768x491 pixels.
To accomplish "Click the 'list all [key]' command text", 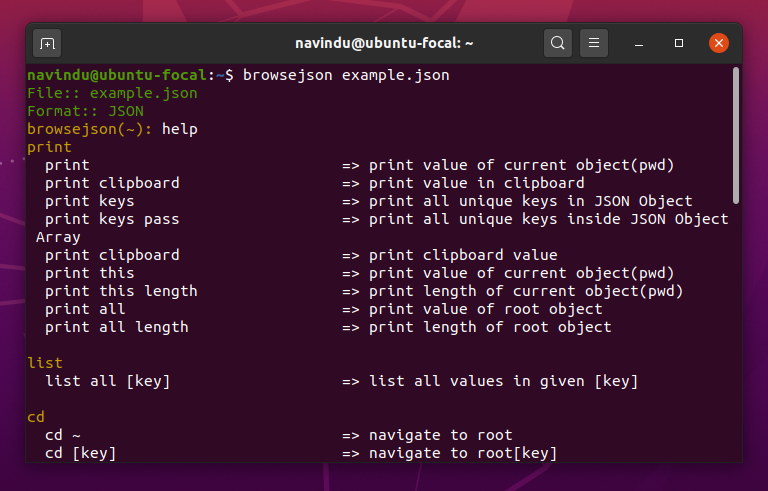I will (107, 381).
